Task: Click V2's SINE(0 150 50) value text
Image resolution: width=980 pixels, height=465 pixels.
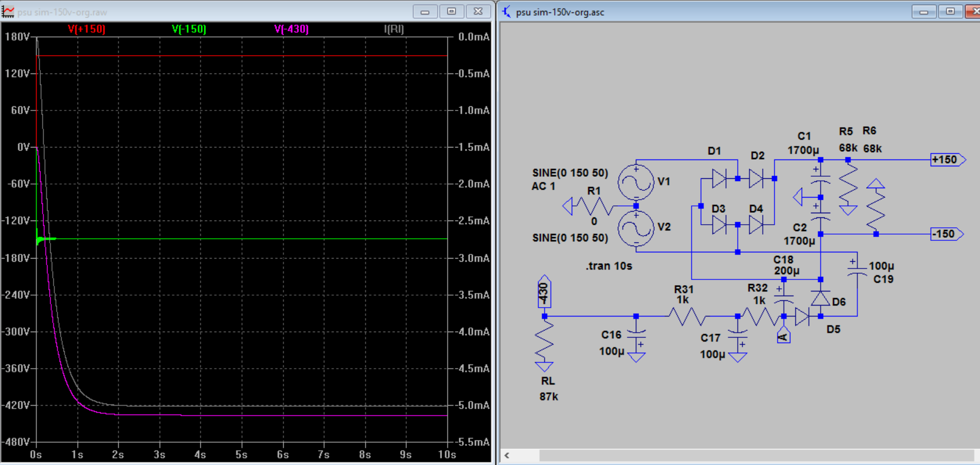Action: tap(570, 238)
